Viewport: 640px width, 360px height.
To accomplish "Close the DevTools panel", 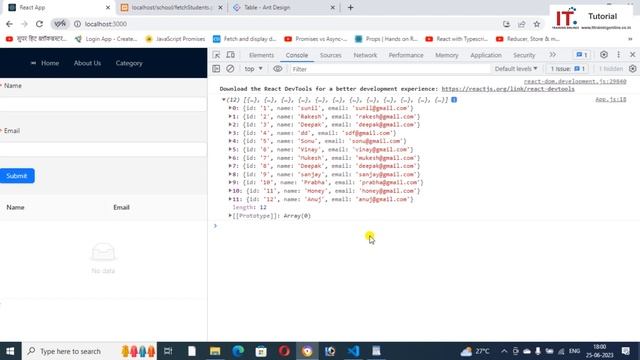I will coord(633,55).
